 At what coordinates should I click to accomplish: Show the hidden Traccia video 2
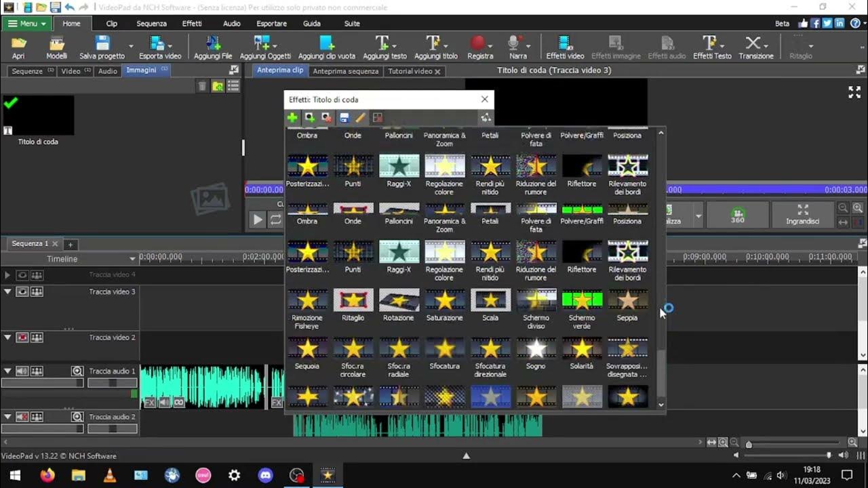click(x=22, y=338)
